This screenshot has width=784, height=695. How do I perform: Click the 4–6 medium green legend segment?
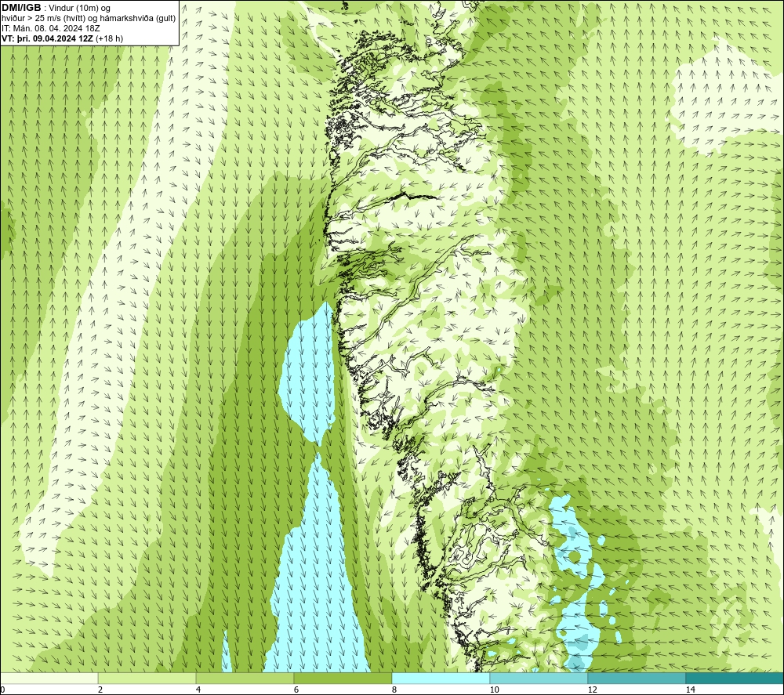click(245, 678)
